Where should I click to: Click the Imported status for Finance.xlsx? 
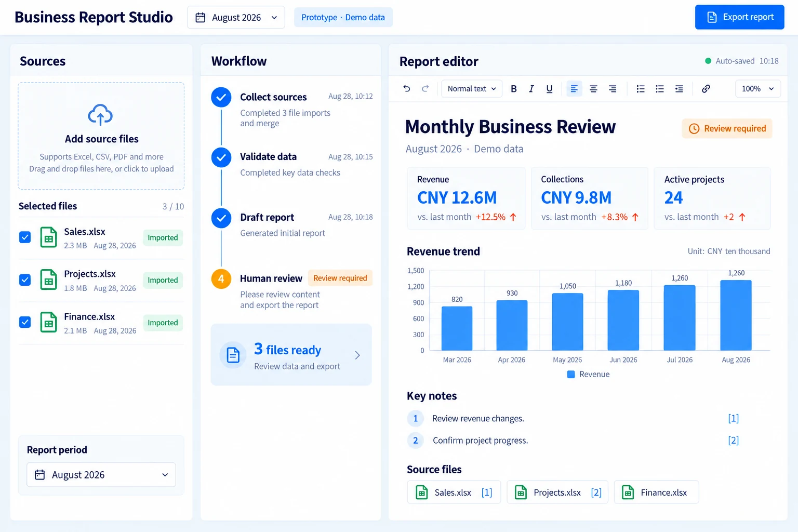pos(163,323)
